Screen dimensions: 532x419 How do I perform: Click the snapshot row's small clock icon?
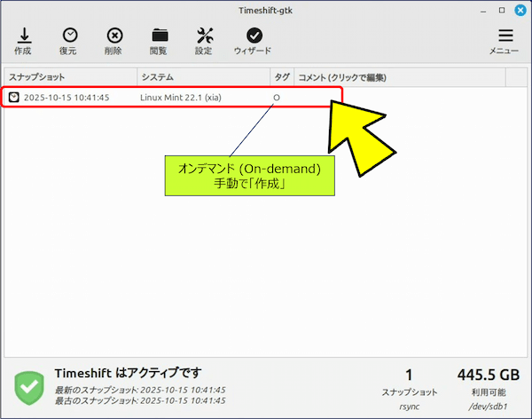[14, 97]
